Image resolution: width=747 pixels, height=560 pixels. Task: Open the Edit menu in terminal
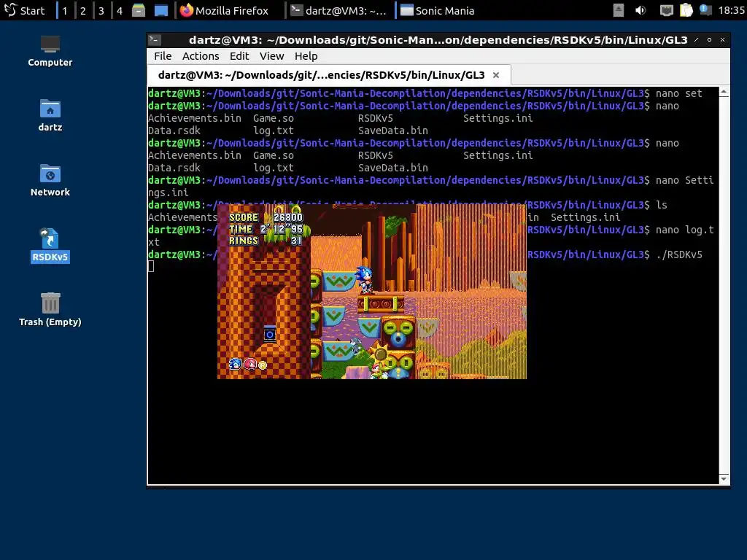(239, 56)
